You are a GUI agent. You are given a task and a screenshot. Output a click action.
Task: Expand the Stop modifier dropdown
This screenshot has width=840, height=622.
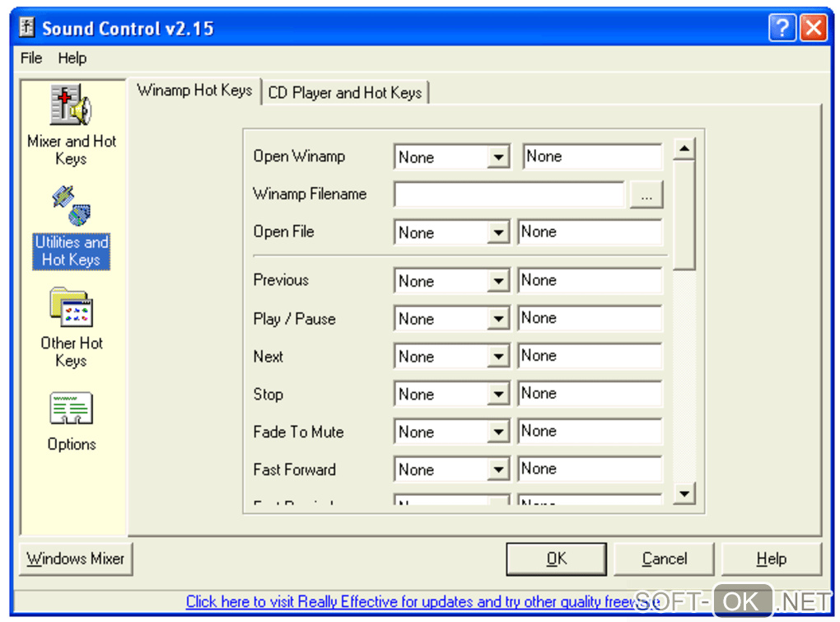click(498, 395)
